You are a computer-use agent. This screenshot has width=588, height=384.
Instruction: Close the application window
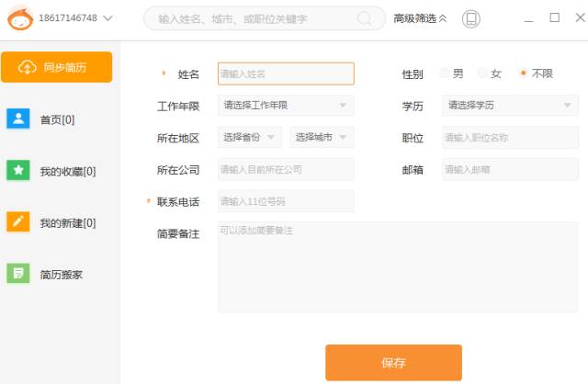[x=580, y=17]
